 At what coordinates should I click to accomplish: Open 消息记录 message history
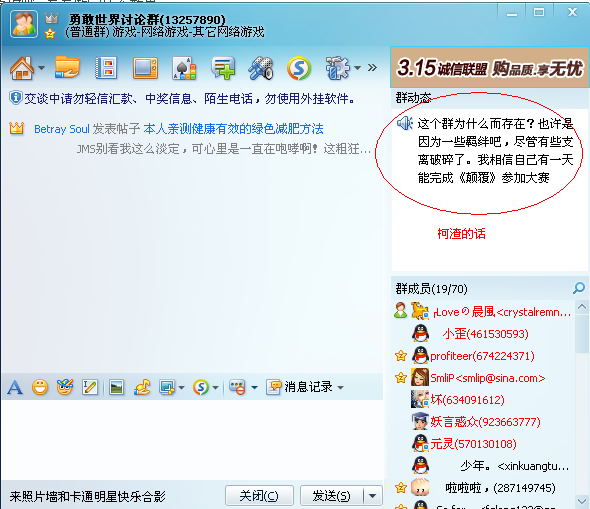(x=300, y=387)
